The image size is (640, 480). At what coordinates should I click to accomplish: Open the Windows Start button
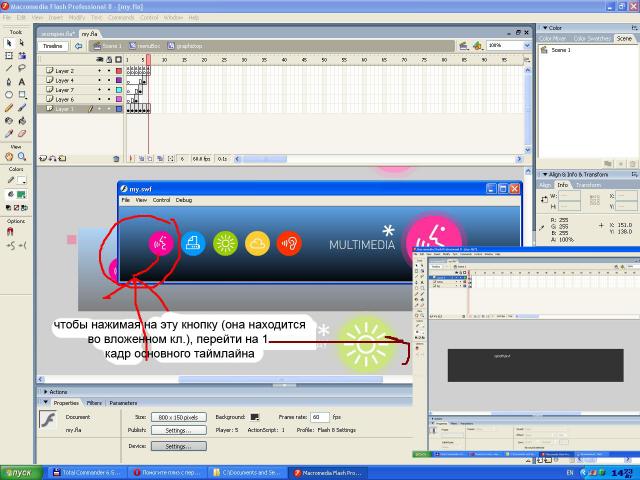pyautogui.click(x=21, y=473)
